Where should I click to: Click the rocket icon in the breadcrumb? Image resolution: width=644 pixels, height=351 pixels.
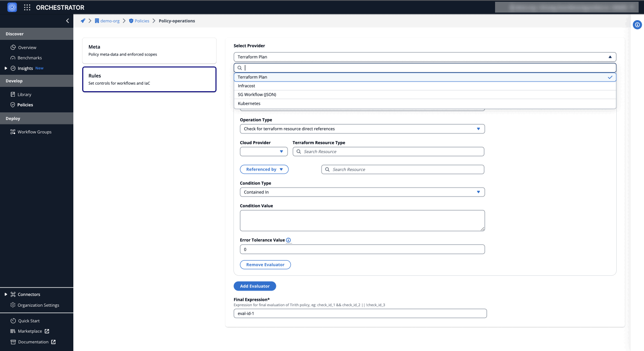[x=83, y=21]
